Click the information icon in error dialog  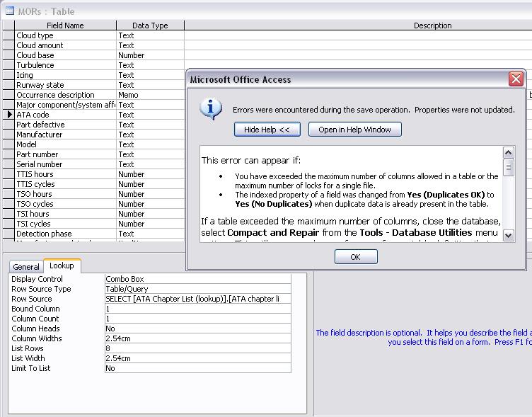click(x=211, y=109)
